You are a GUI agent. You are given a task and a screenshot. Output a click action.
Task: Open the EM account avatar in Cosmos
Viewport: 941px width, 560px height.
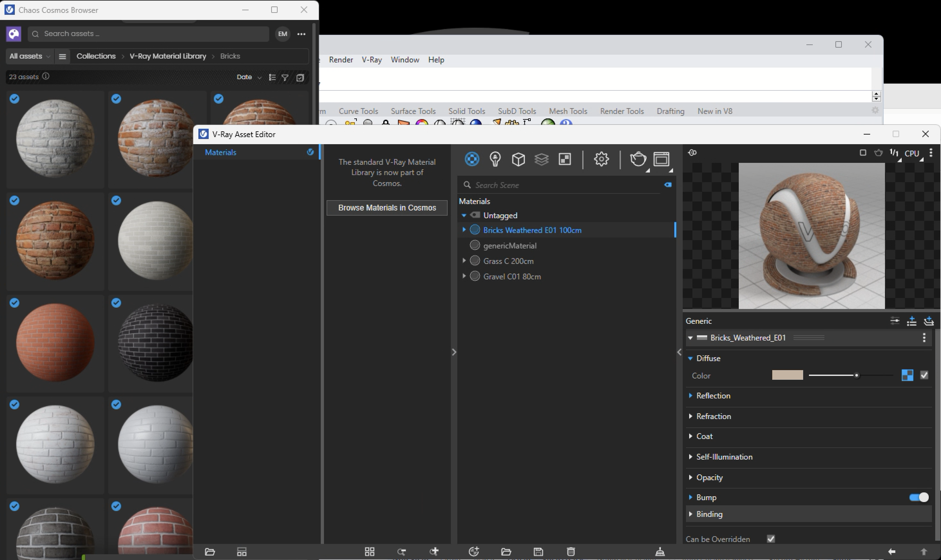282,34
